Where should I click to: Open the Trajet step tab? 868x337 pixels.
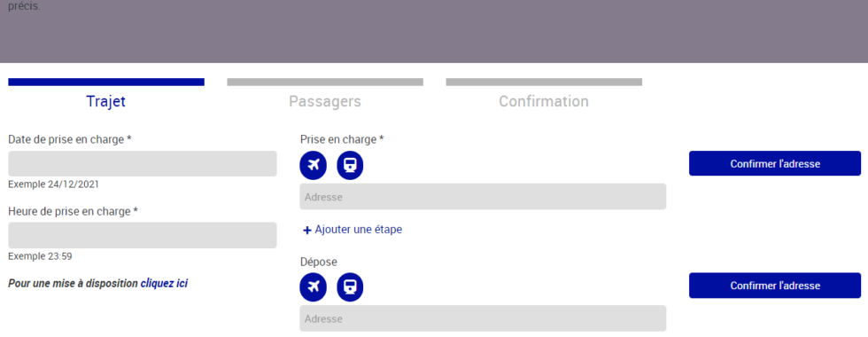105,102
